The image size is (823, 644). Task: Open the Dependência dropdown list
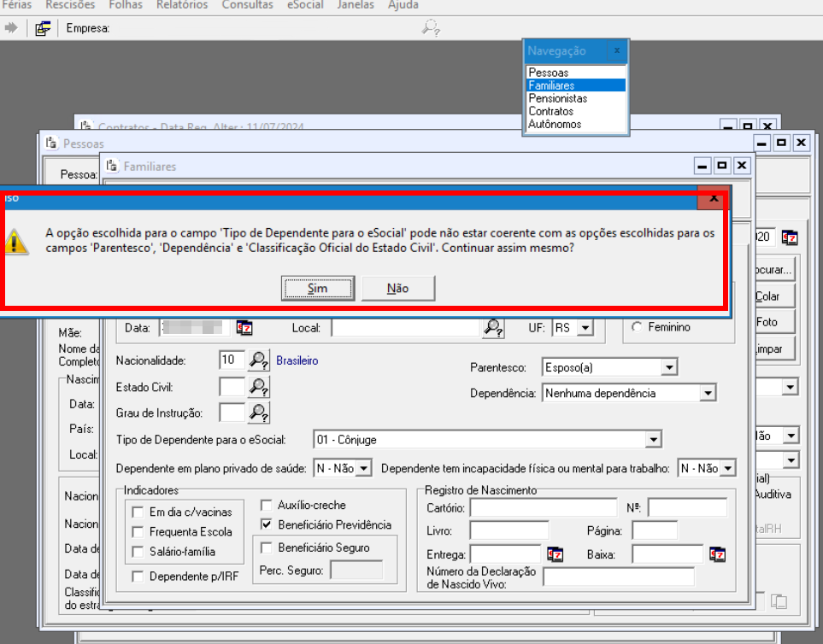[707, 394]
